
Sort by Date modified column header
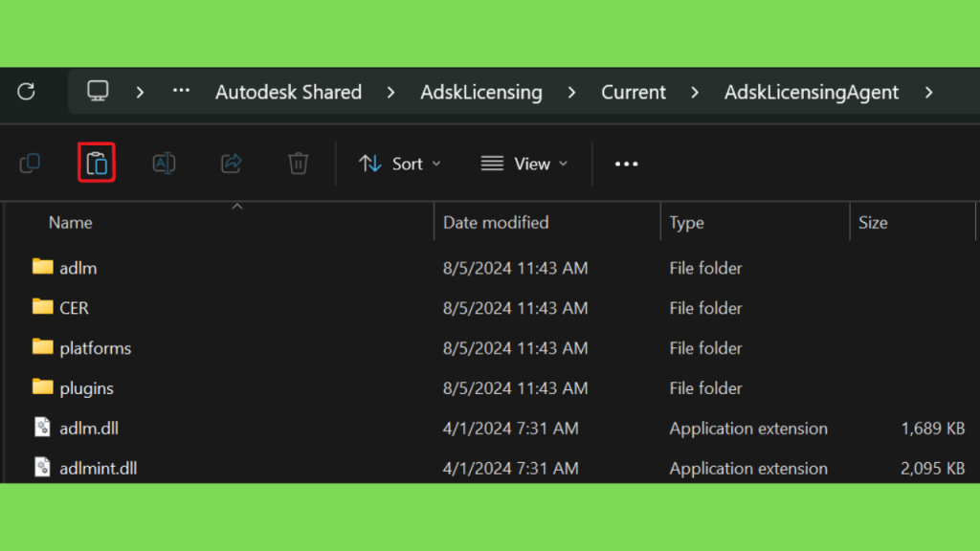click(x=496, y=223)
